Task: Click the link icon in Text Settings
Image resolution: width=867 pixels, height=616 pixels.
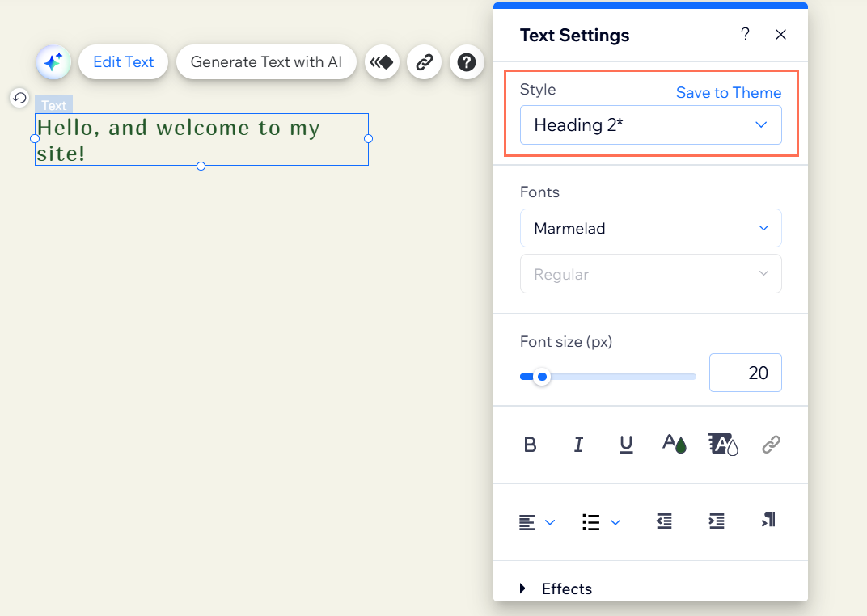Action: point(771,444)
